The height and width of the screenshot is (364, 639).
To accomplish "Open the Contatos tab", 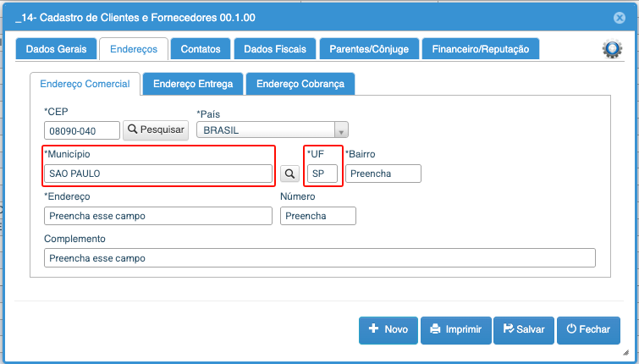I will pyautogui.click(x=201, y=49).
